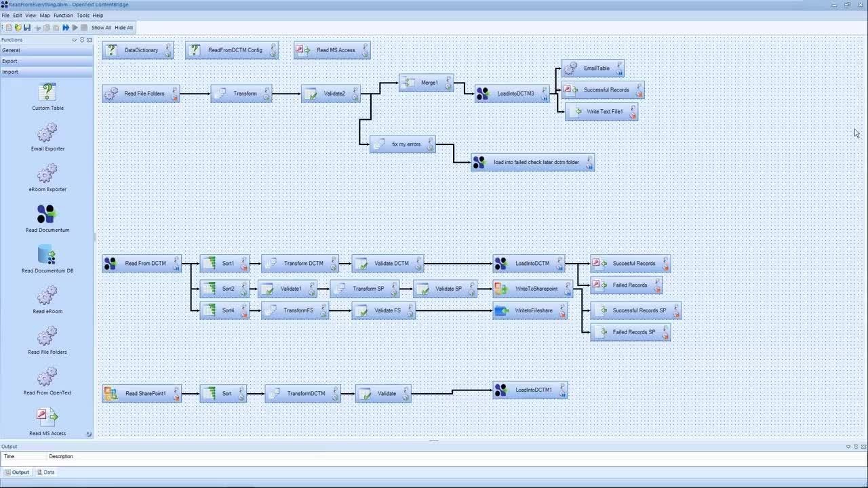Screen dimensions: 868x488
Task: Select the Custom Table function icon
Action: point(47,91)
